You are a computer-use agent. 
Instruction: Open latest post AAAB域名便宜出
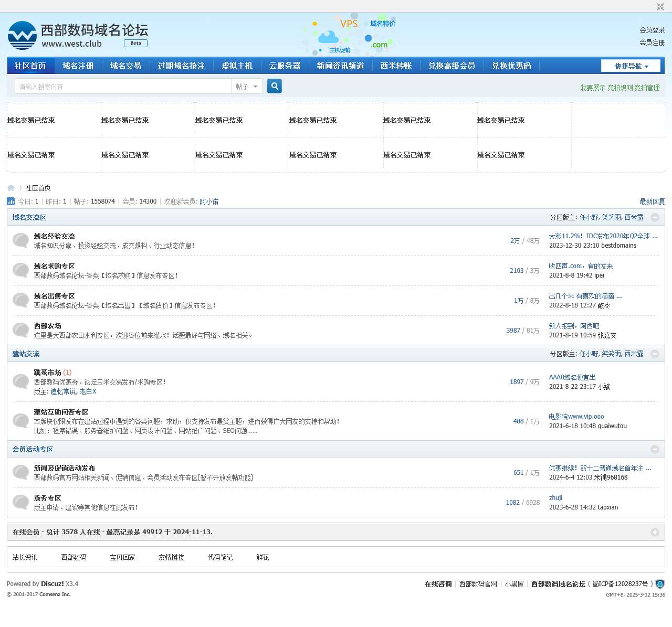point(572,377)
